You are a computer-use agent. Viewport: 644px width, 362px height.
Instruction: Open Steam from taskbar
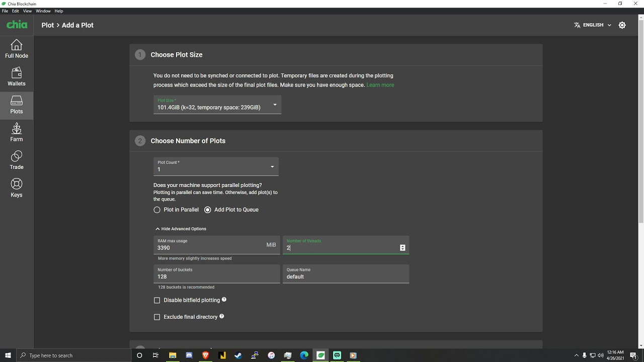[238, 355]
